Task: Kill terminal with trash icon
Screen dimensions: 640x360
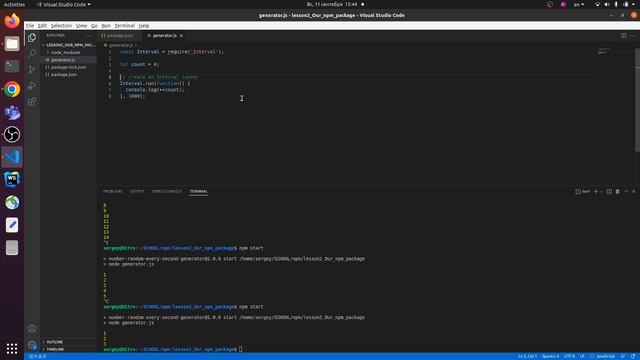Action: click(x=618, y=191)
